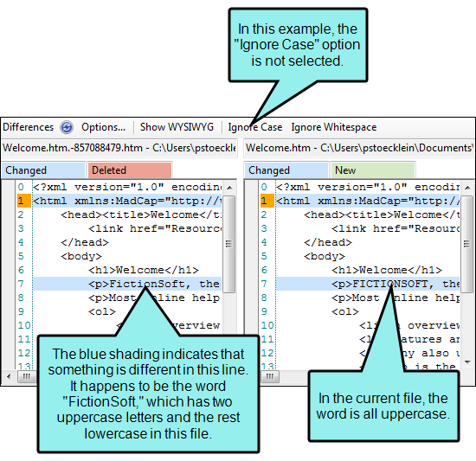Enable the Ignore Whitespace option
The width and height of the screenshot is (476, 461).
coord(334,127)
